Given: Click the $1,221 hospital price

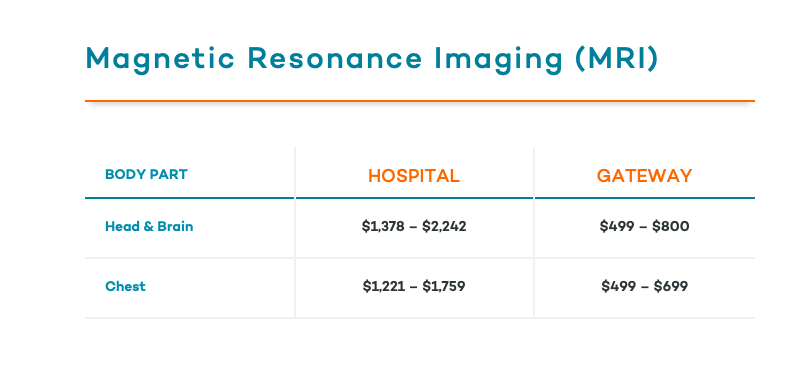Looking at the screenshot, I should [384, 286].
